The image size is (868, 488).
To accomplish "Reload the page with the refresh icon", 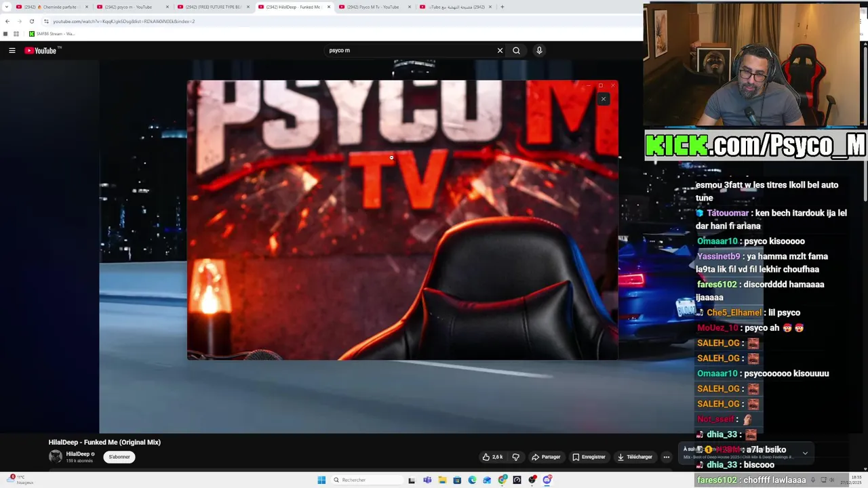I will (x=31, y=21).
